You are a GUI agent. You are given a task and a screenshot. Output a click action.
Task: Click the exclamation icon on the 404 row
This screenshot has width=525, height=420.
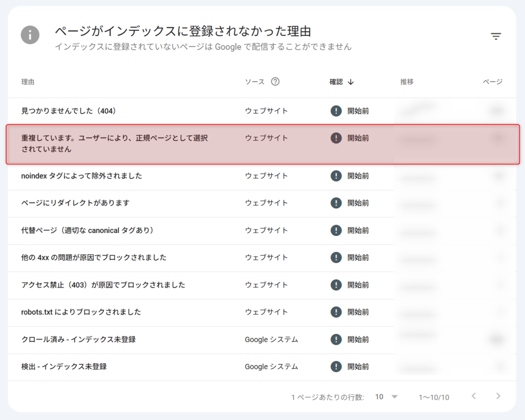(x=336, y=110)
